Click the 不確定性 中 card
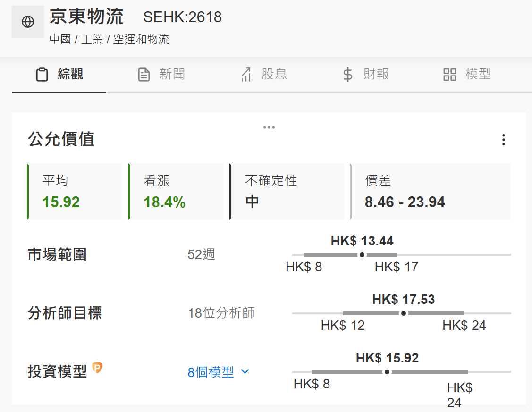The image size is (532, 412). coord(287,192)
